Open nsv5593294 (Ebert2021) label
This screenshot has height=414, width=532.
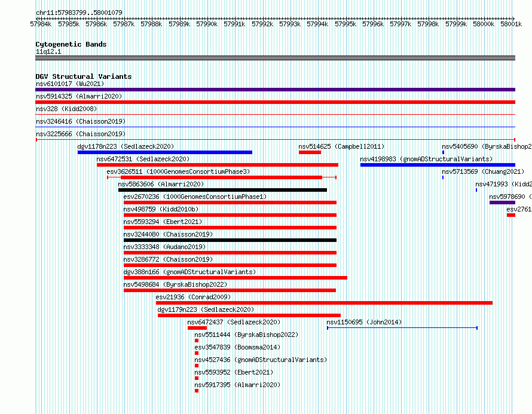163,222
